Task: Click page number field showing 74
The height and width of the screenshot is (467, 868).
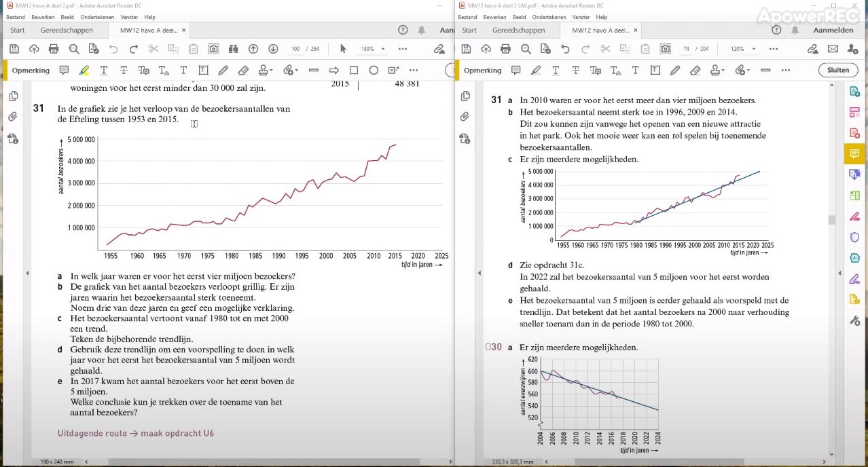Action: click(686, 49)
